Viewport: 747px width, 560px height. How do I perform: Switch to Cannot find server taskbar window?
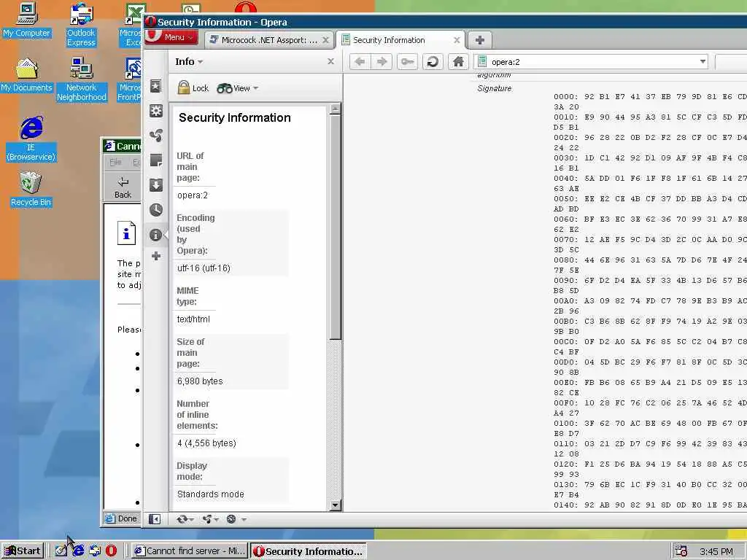pyautogui.click(x=189, y=551)
